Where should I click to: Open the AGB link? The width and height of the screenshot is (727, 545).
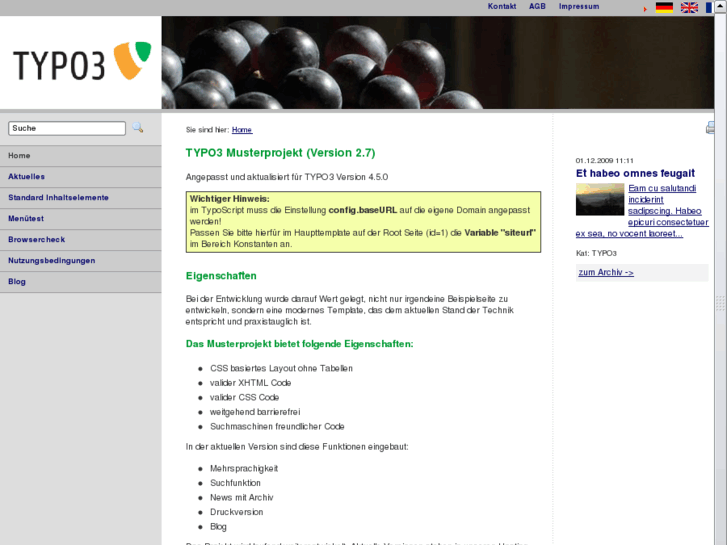click(537, 6)
